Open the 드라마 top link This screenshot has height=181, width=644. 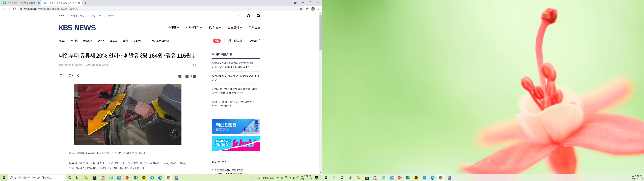tap(74, 15)
